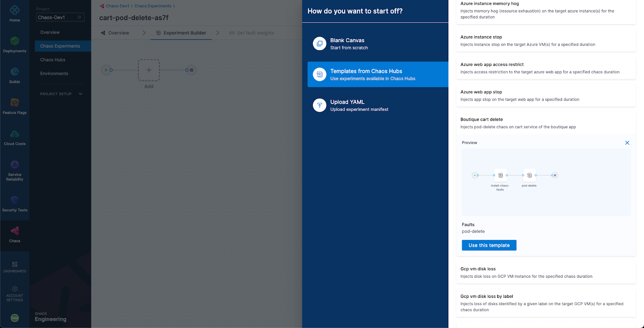Select Azure web app access restrict template
Image resolution: width=644 pixels, height=328 pixels.
click(546, 68)
